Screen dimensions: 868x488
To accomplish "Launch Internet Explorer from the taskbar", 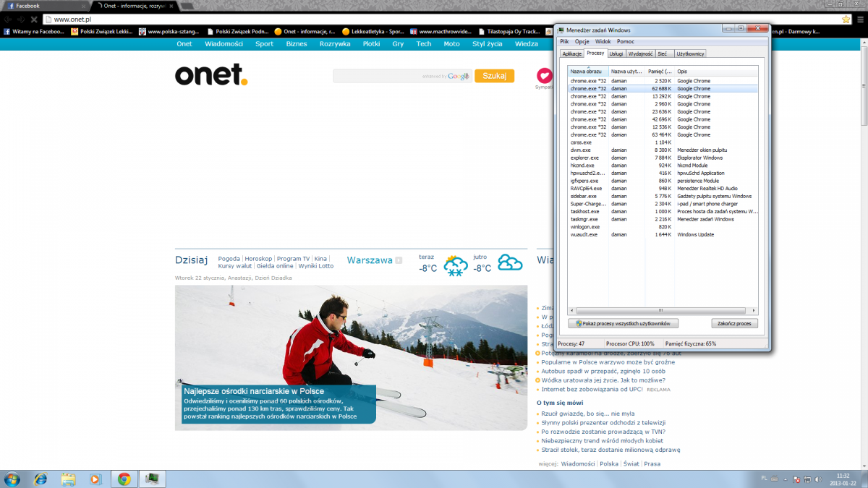I will tap(41, 479).
